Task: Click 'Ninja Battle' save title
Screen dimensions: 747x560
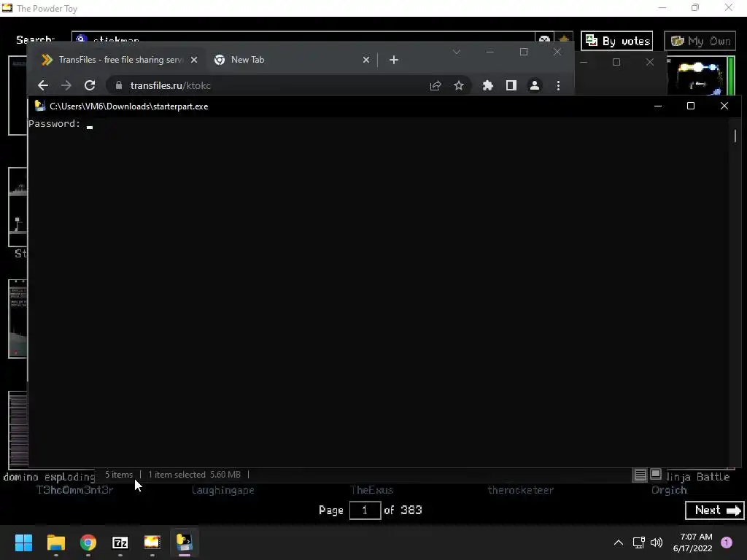Action: 697,477
